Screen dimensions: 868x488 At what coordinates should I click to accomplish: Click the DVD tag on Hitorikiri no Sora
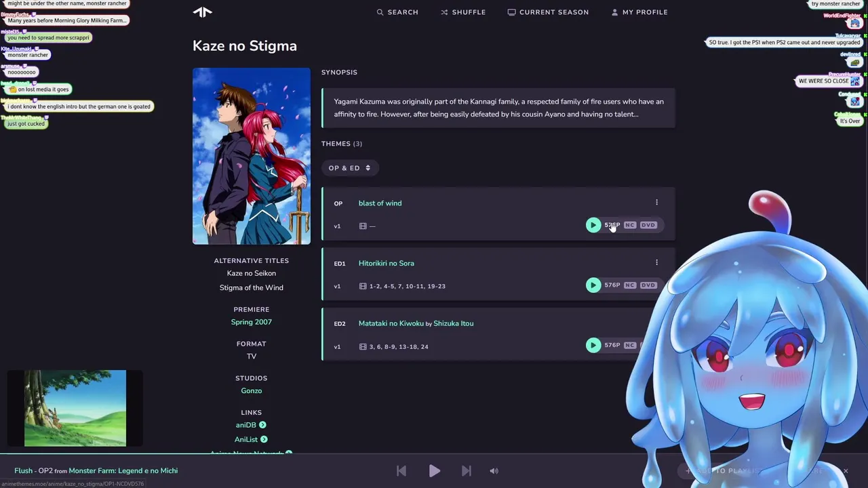pos(648,285)
